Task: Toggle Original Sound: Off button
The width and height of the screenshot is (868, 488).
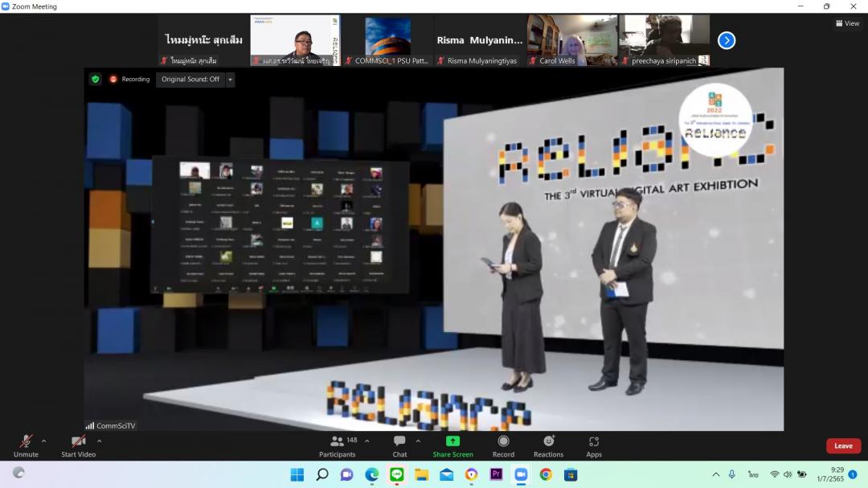Action: 190,80
